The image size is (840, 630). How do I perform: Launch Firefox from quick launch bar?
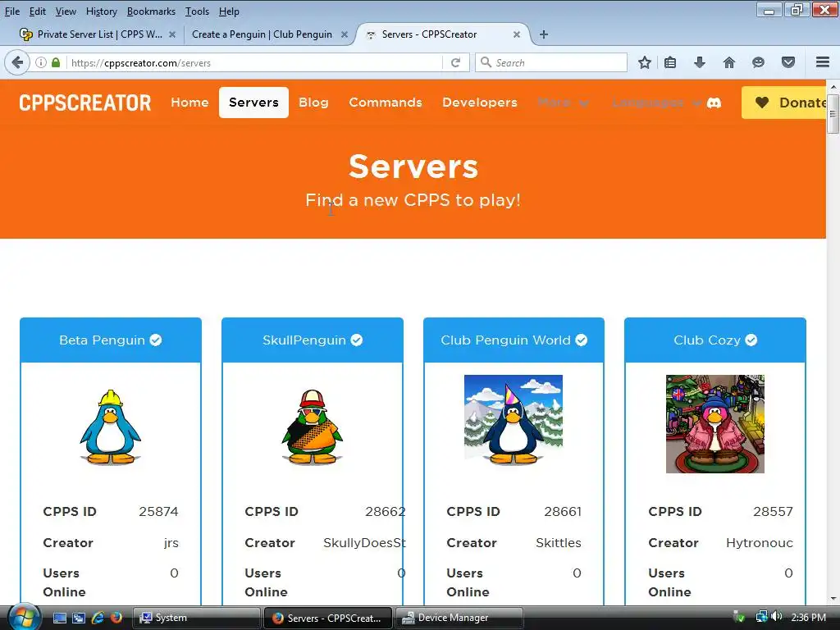tap(116, 618)
